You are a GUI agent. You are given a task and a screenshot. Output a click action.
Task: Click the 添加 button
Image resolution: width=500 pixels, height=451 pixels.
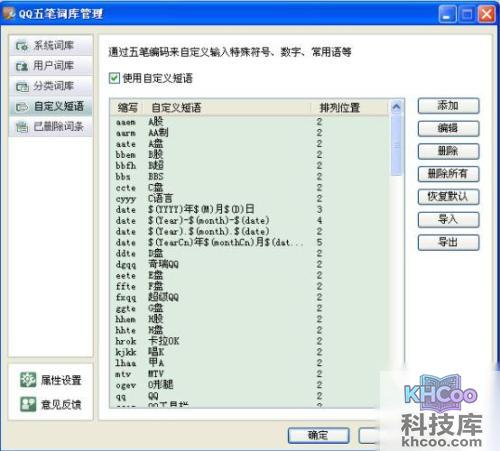click(448, 106)
